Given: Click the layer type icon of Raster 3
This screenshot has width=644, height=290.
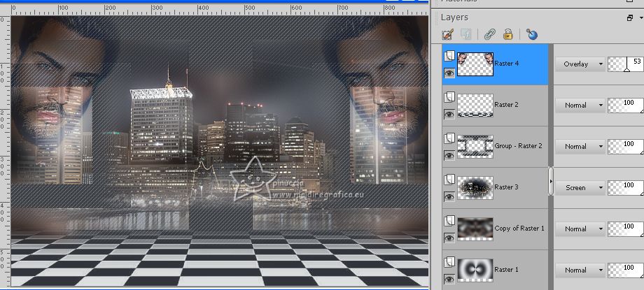Looking at the screenshot, I should point(449,180).
